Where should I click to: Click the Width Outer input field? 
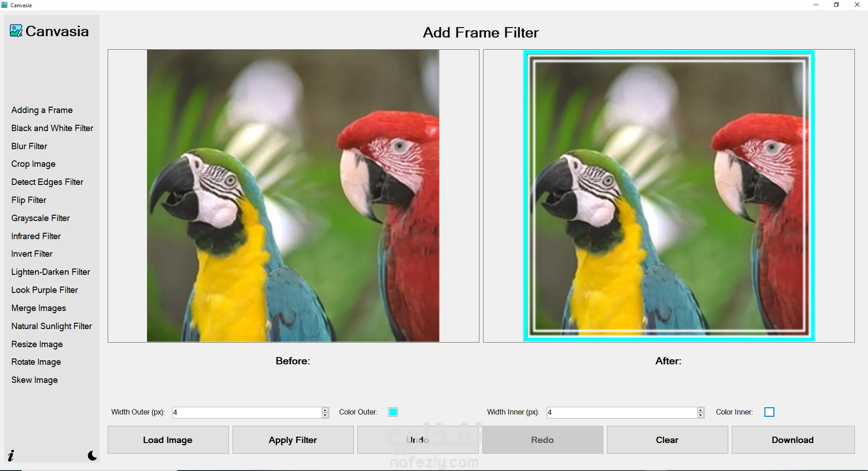pos(247,412)
